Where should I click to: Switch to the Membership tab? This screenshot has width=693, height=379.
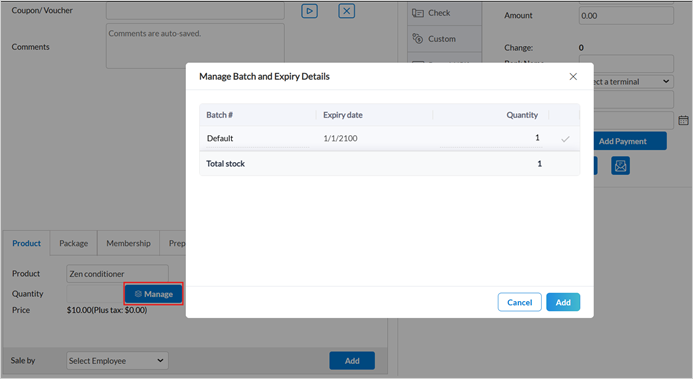pyautogui.click(x=128, y=243)
